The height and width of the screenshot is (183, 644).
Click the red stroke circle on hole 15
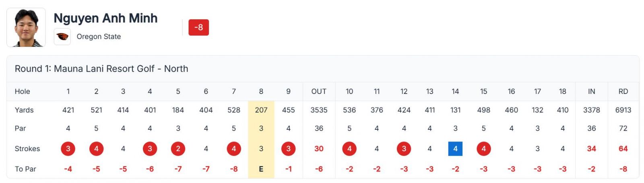click(483, 149)
